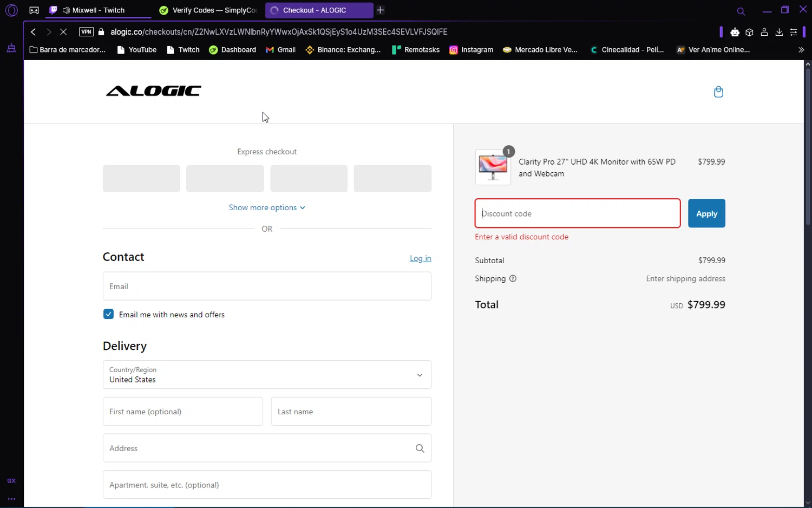This screenshot has height=508, width=812.
Task: Switch to Verify Codes SimplyCodes tab
Action: pyautogui.click(x=208, y=10)
